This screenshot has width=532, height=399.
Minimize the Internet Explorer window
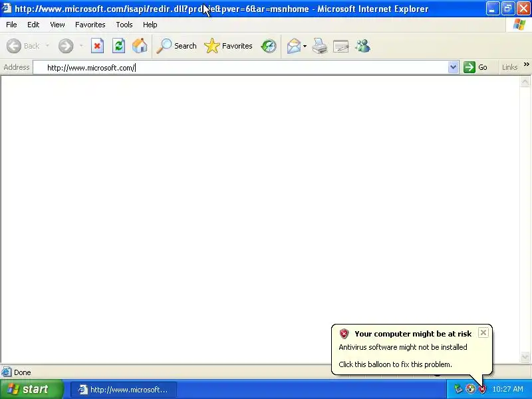[492, 9]
